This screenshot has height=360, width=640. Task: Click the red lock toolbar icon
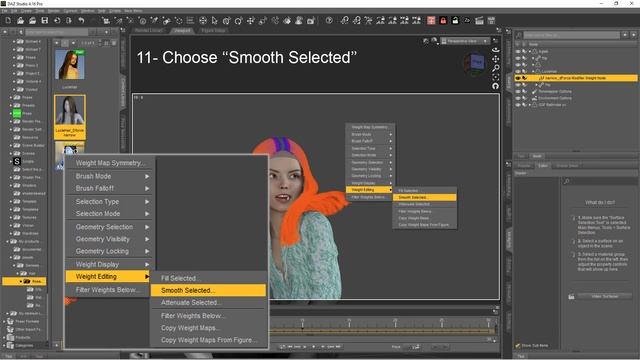click(x=443, y=20)
